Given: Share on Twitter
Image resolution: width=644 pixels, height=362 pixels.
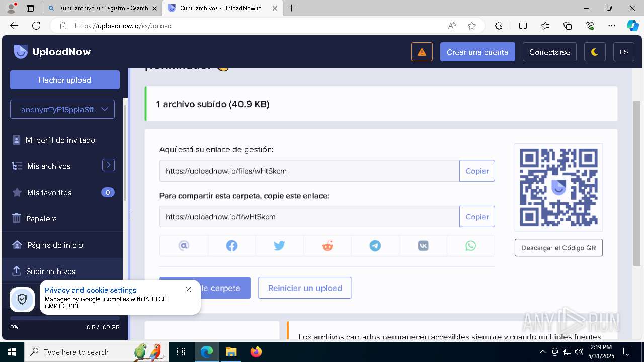Looking at the screenshot, I should point(279,246).
